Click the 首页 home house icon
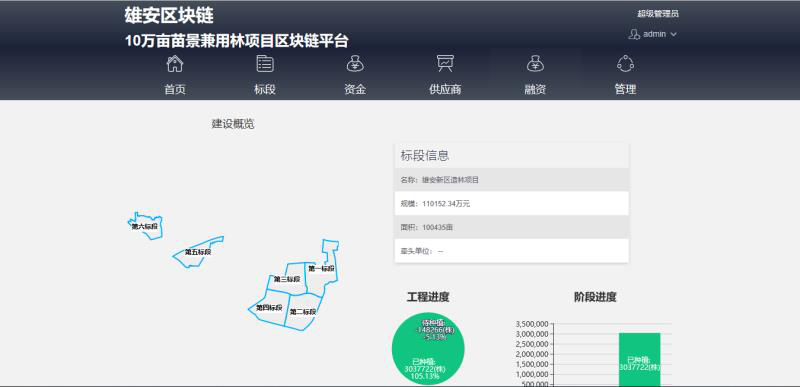Viewport: 800px width, 387px height. [175, 64]
